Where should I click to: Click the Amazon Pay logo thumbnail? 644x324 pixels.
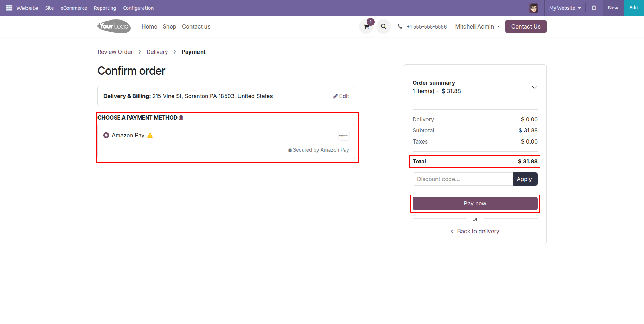tap(344, 135)
